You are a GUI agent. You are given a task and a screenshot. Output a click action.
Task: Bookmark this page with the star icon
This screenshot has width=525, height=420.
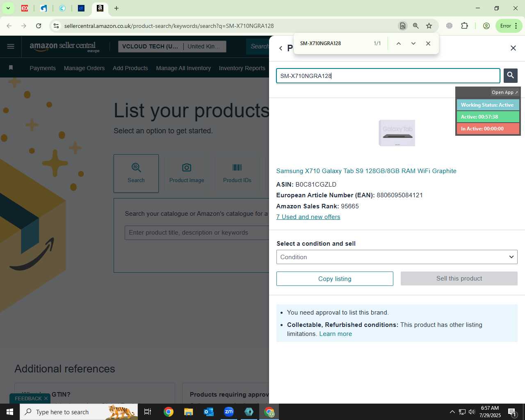pyautogui.click(x=429, y=26)
